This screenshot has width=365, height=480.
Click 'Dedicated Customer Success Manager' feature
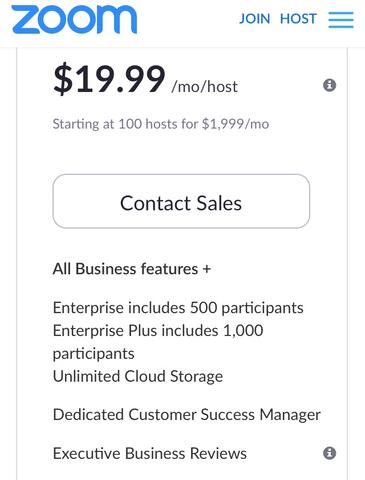187,415
